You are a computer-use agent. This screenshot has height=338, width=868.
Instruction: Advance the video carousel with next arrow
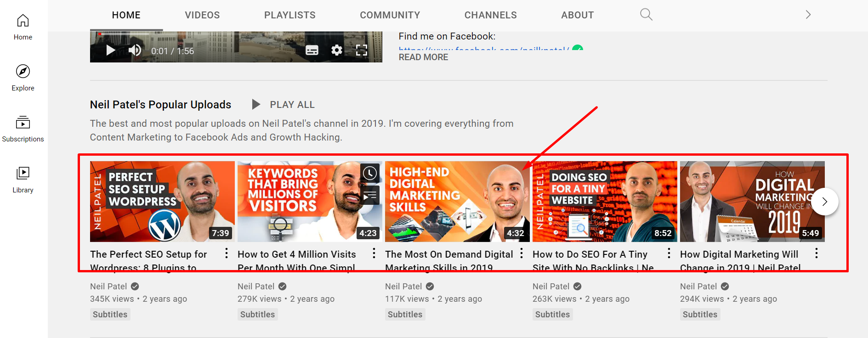(825, 202)
